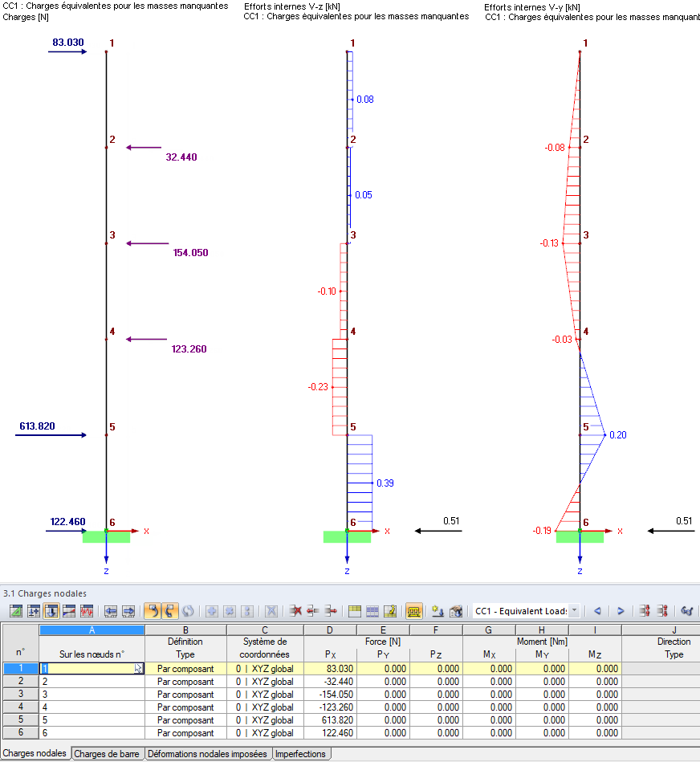Viewport: 700px width, 762px height.
Task: Select previous load case with blue left triangle
Action: [597, 611]
